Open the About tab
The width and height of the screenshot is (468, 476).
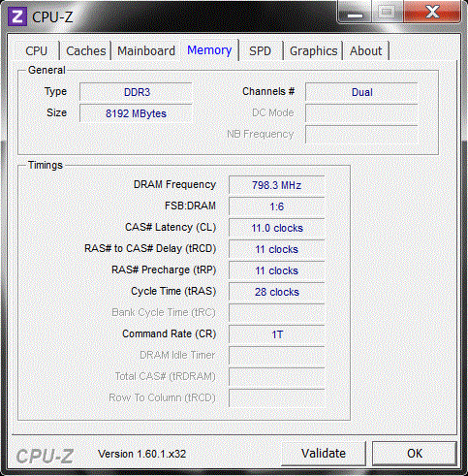coord(365,51)
